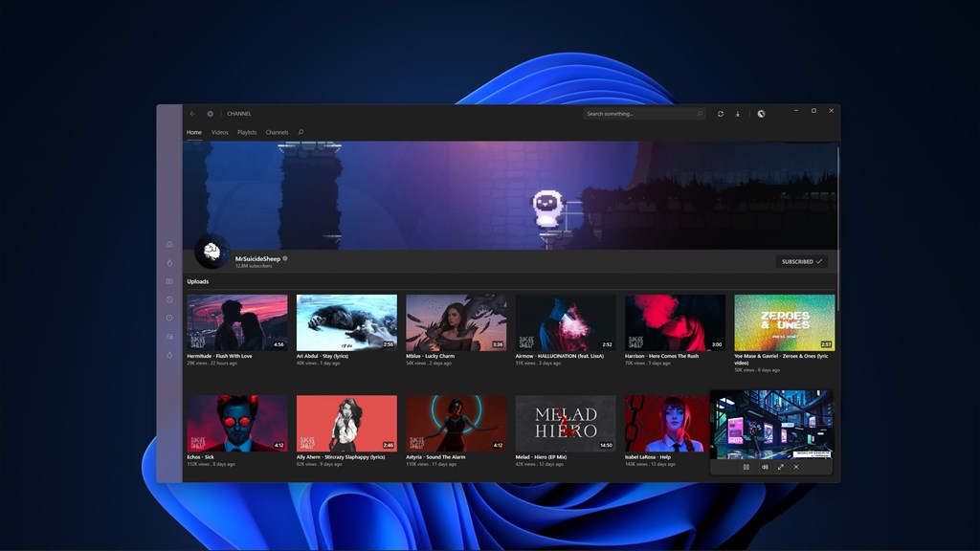The height and width of the screenshot is (551, 980).
Task: Click title Harrison - Here Comes The Rush
Action: point(662,356)
